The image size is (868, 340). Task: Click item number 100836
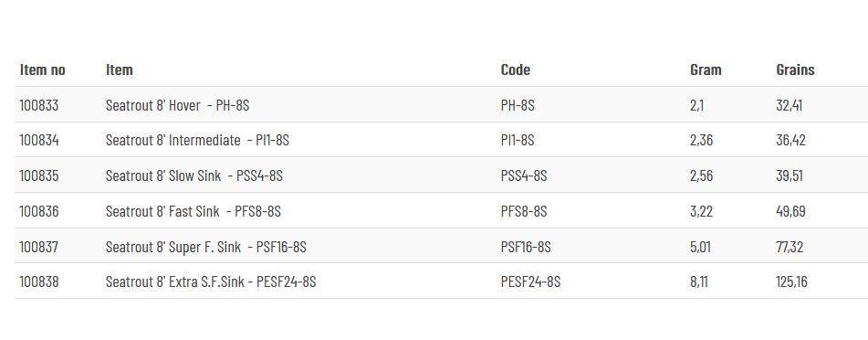38,211
